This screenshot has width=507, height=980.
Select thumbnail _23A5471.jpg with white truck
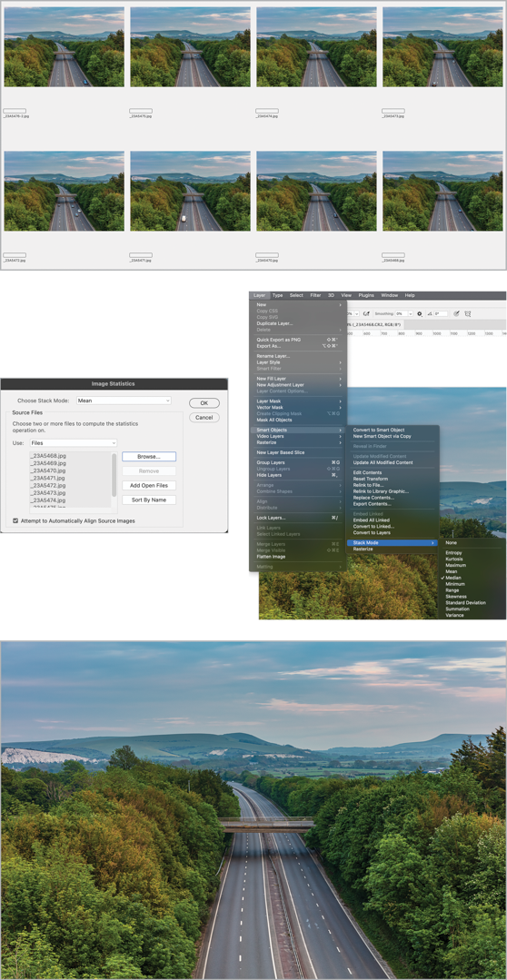click(190, 191)
